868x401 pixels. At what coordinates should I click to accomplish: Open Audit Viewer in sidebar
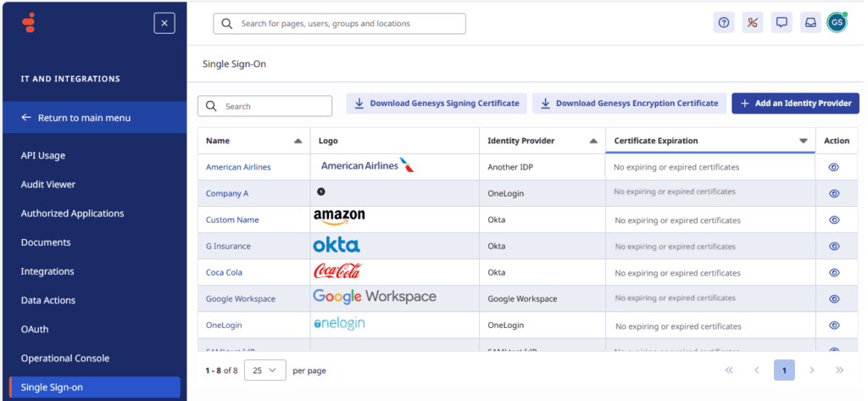(48, 185)
